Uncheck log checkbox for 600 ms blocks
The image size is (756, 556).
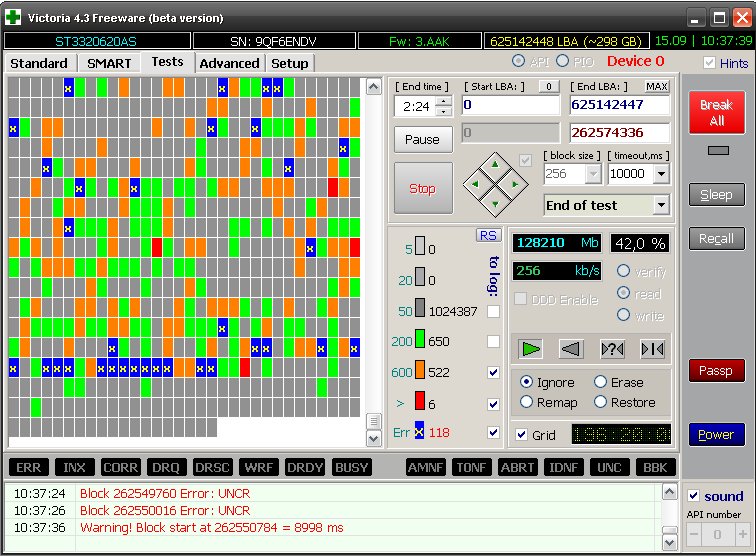click(493, 372)
